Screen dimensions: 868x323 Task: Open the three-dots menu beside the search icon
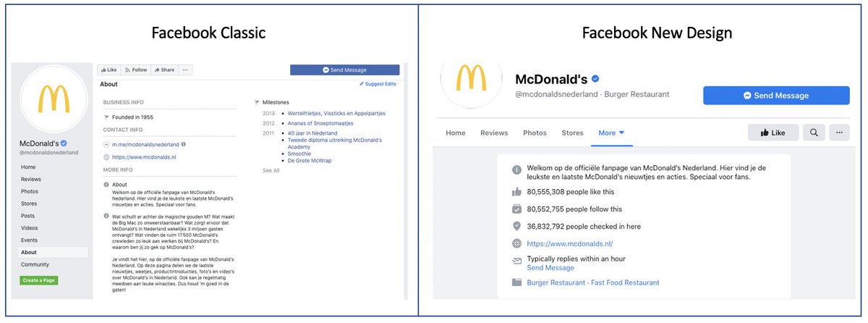(839, 133)
